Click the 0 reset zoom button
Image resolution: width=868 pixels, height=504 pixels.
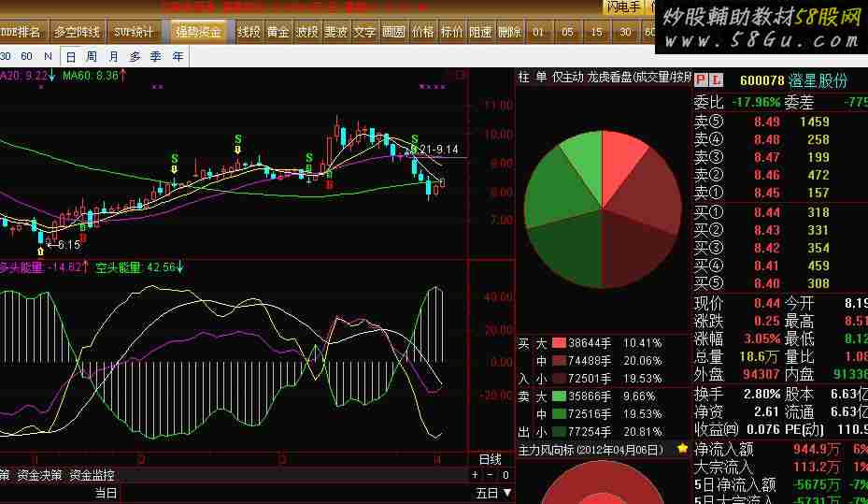coord(505,475)
